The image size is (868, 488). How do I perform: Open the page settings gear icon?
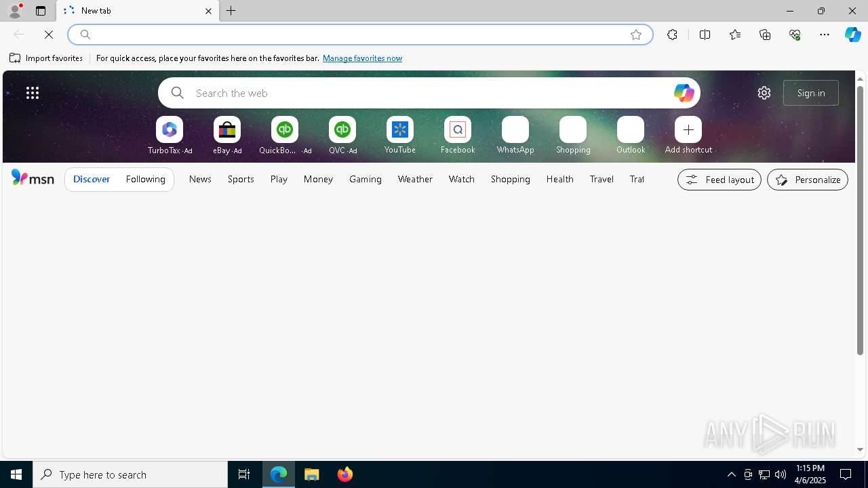(764, 93)
